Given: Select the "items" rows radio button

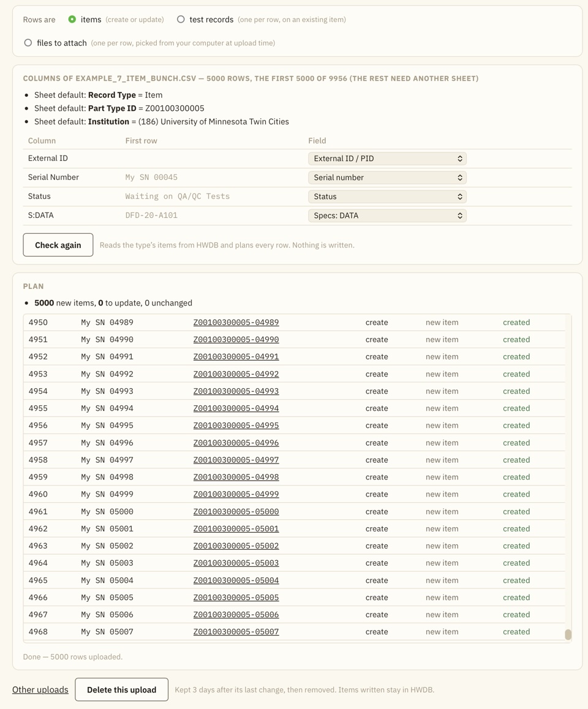Looking at the screenshot, I should 72,20.
